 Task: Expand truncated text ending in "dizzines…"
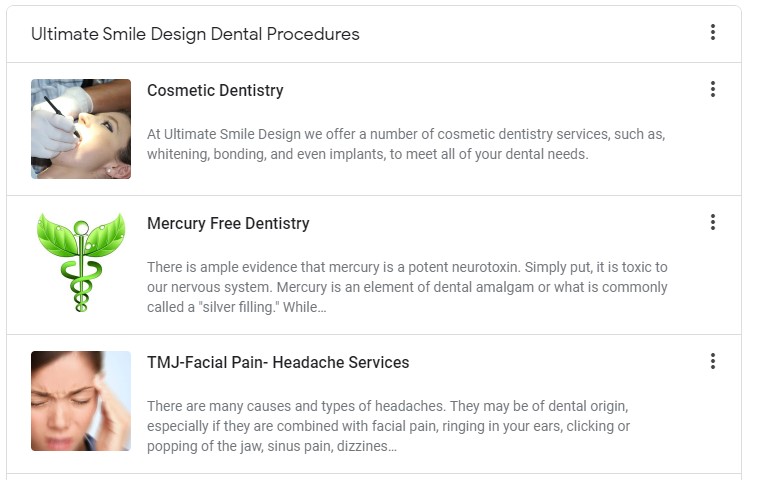point(367,446)
